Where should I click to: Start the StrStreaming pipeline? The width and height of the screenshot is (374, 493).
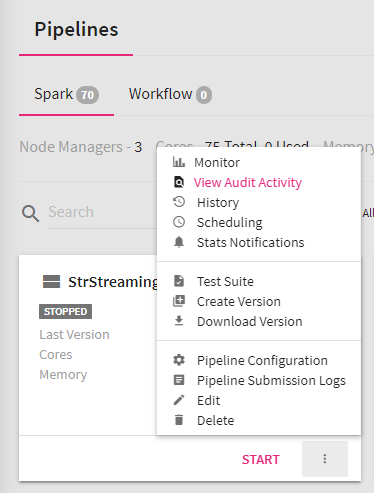(261, 459)
